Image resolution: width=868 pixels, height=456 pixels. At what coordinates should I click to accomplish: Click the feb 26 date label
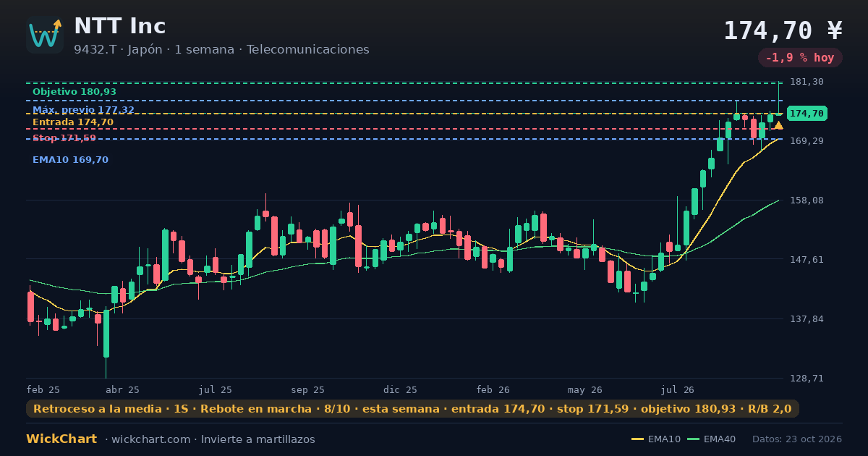[x=493, y=389]
